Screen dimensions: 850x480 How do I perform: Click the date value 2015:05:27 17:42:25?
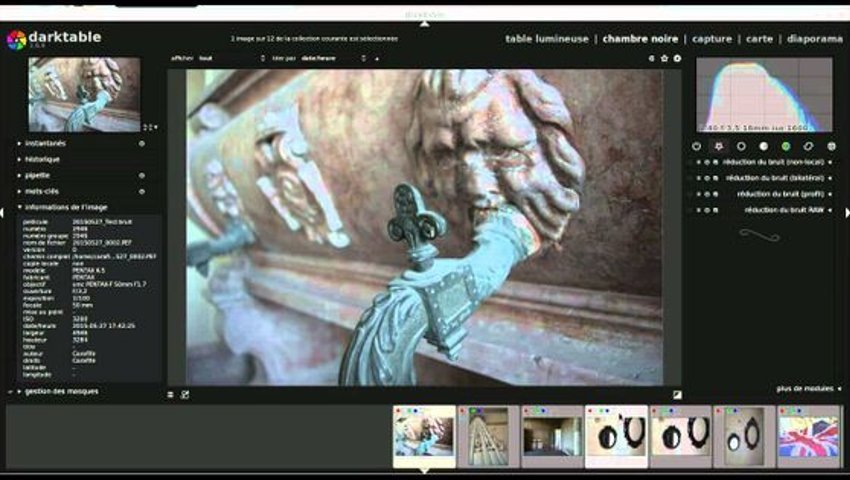pos(104,326)
